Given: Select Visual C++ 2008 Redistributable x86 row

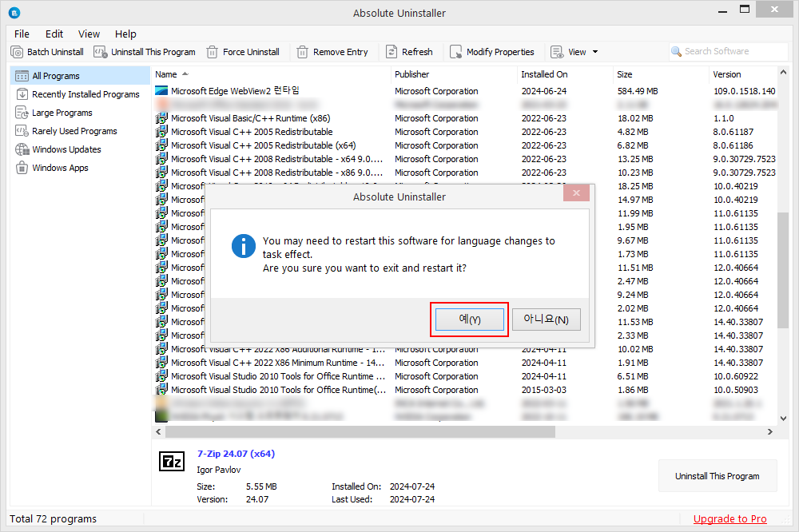Looking at the screenshot, I should (x=465, y=173).
